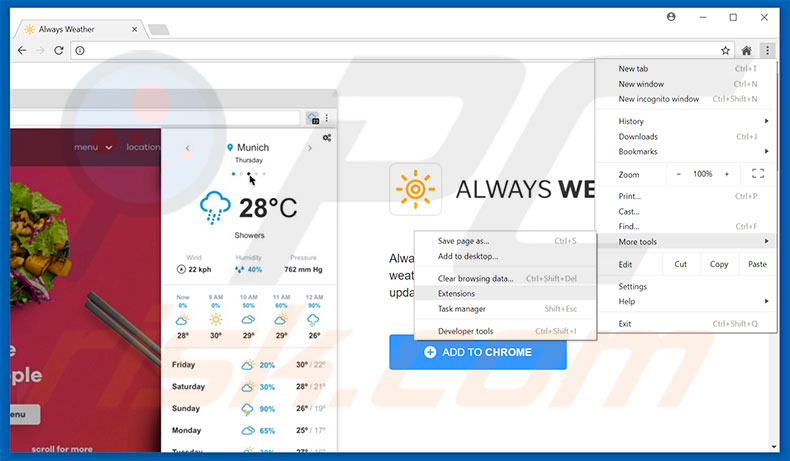Select the first page indicator dot
Viewport: 790px width, 461px height.
233,174
